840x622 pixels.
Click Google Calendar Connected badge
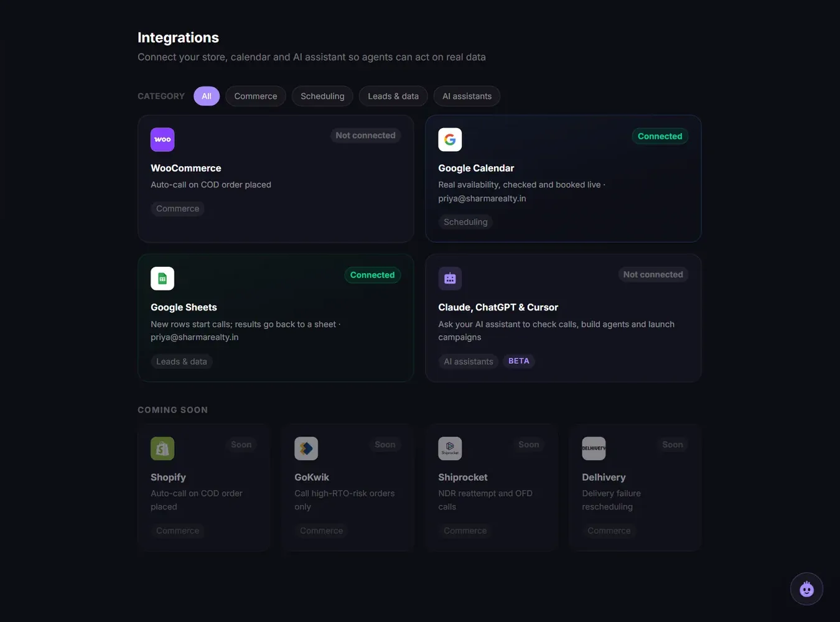click(660, 136)
